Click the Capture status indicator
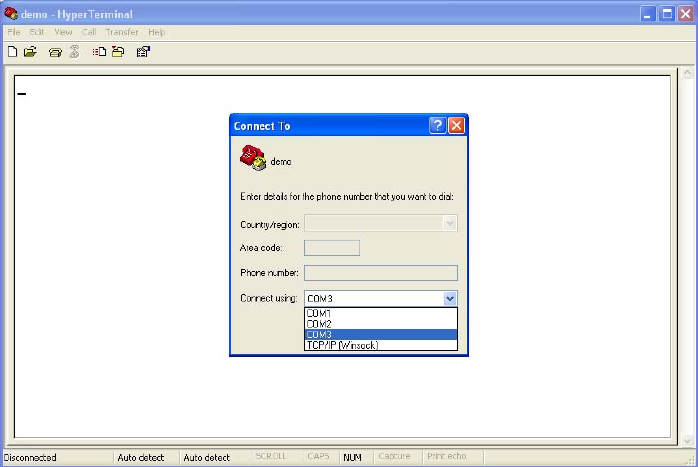The width and height of the screenshot is (698, 467). pos(394,456)
